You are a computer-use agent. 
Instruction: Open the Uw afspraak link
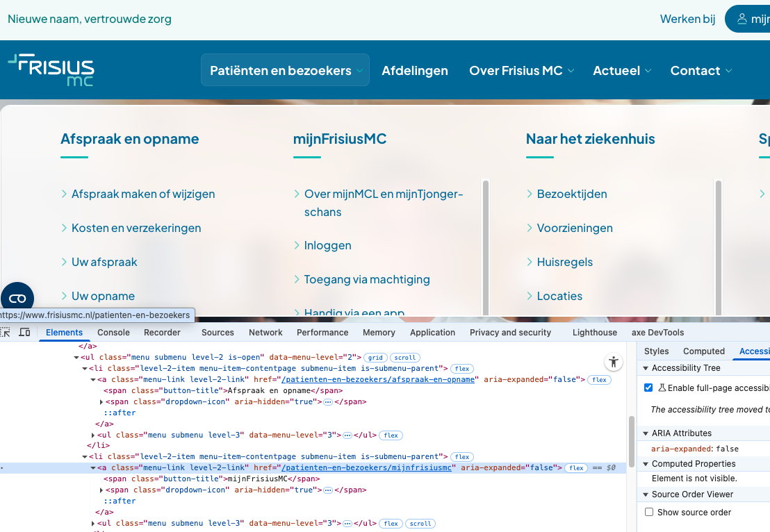[x=105, y=262]
